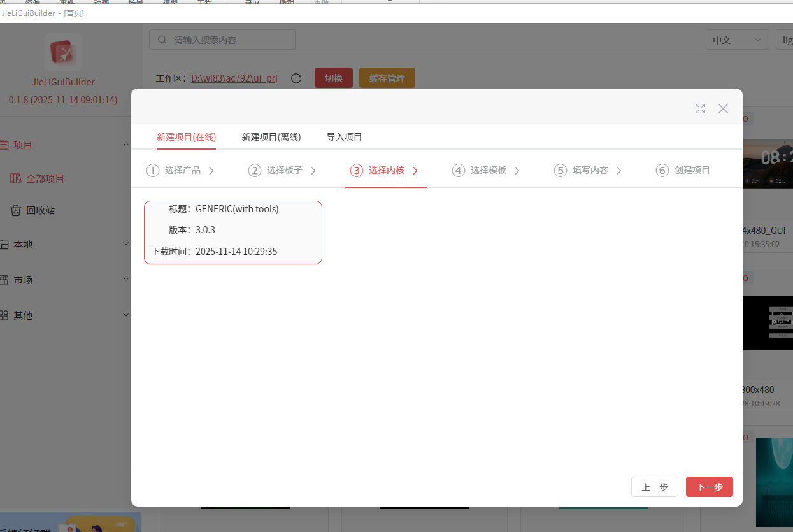Screen dimensions: 793x532
Task: Open the clock project thumbnail behind the dialog
Action: tap(768, 164)
